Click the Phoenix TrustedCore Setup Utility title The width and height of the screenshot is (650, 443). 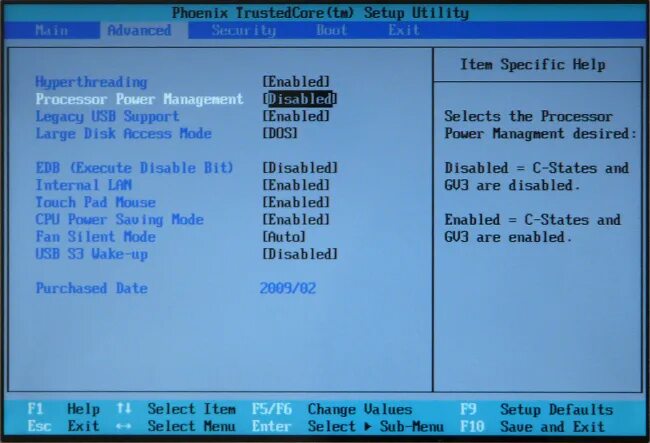coord(320,13)
